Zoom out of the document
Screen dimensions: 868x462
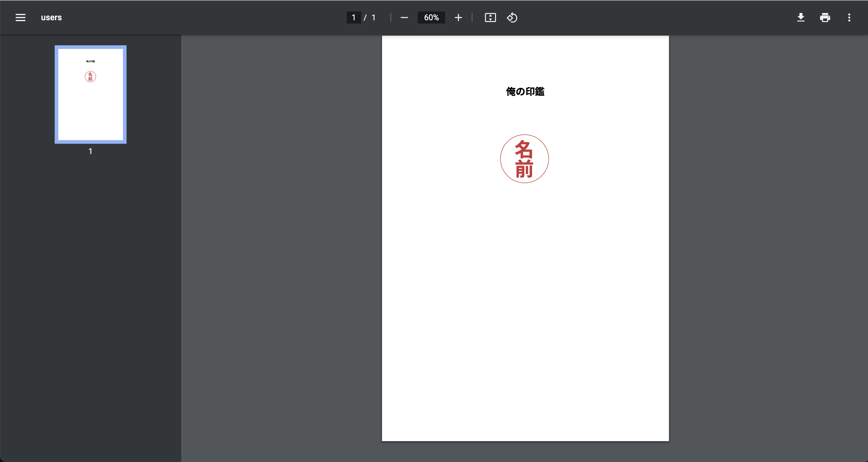[404, 17]
